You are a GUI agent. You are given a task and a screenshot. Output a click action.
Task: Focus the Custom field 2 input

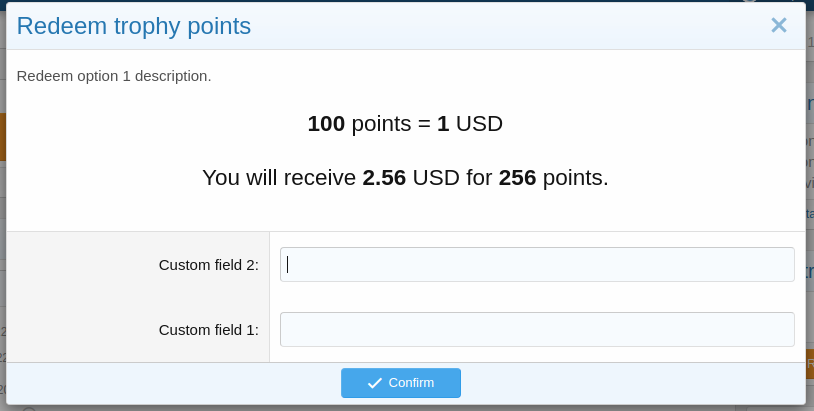pos(537,265)
